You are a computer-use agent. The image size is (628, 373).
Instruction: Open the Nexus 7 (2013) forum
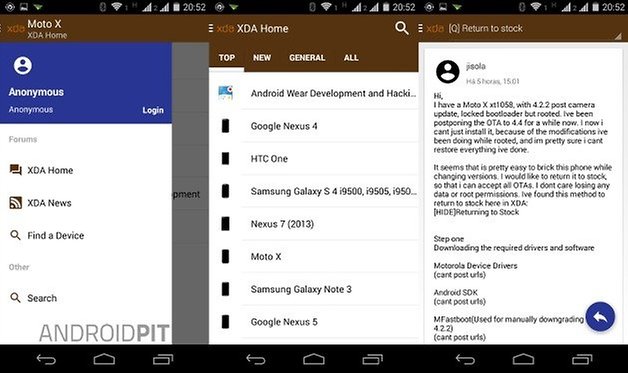coord(314,224)
